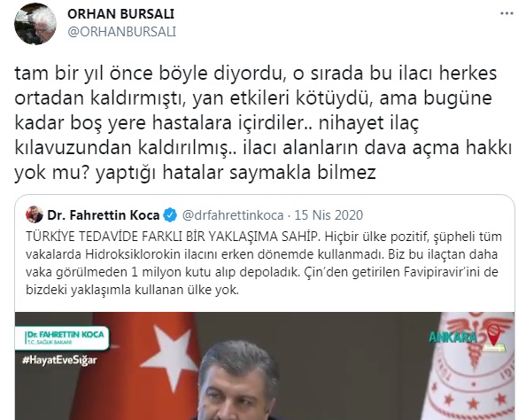Click the Dr. FAHRETTİN KOCA name banner in video
The image size is (518, 420).
[63, 338]
